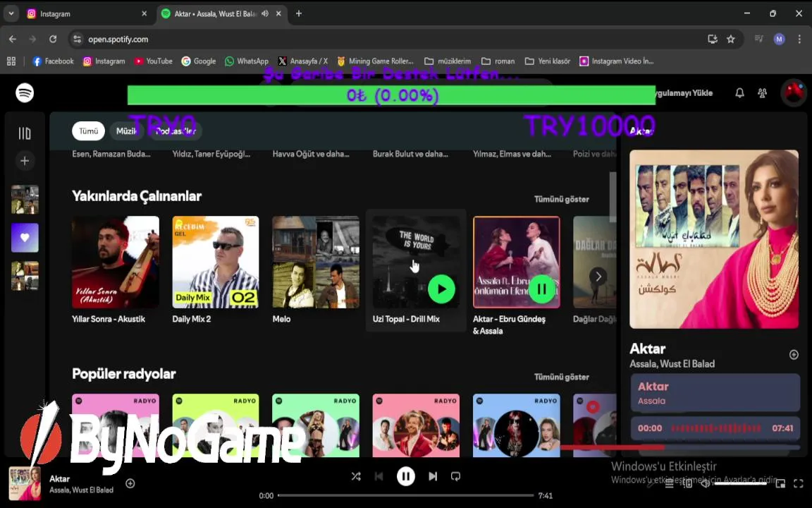Show all of Yakınlarda Çalınanlar
Viewport: 812px width, 508px height.
pos(561,199)
